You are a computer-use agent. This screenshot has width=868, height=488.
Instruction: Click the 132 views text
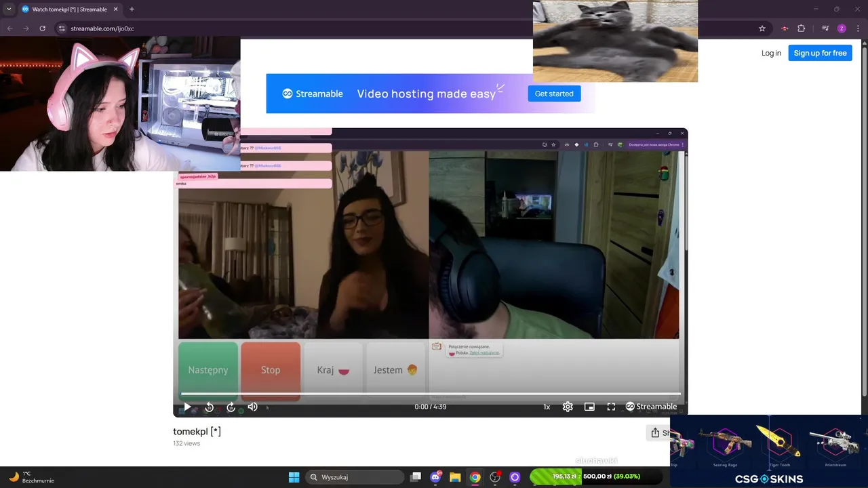tap(186, 443)
